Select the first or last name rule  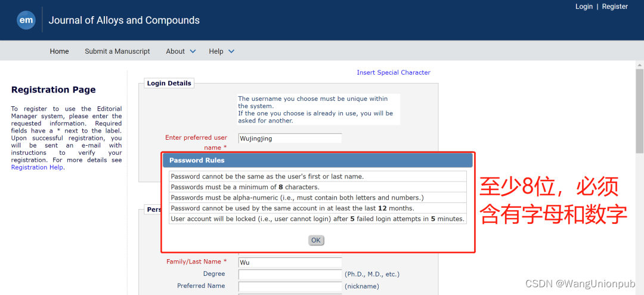point(318,176)
